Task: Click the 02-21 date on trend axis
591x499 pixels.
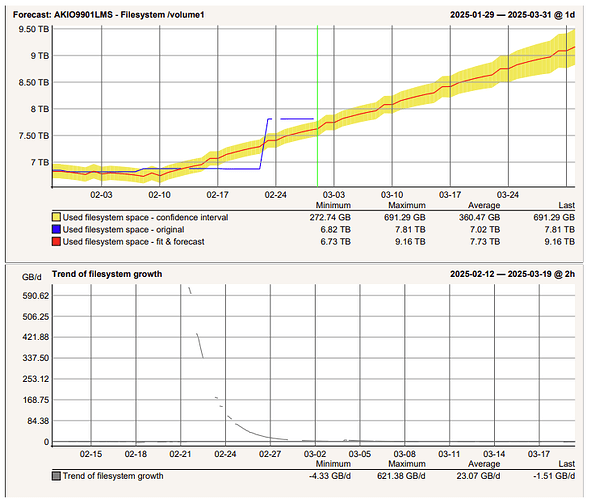Action: coord(181,454)
